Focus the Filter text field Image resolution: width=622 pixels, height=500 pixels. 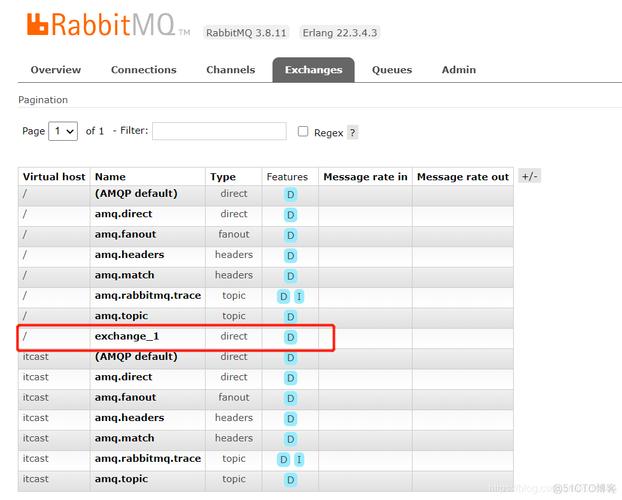[219, 131]
